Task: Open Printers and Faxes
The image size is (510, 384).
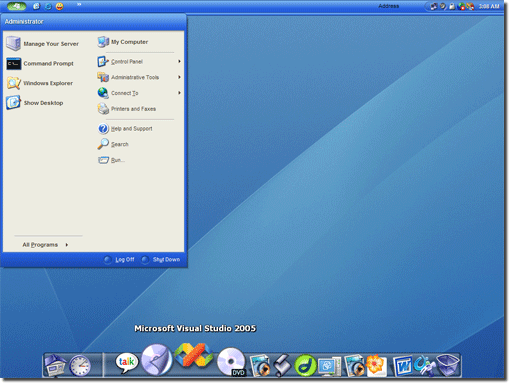Action: pyautogui.click(x=127, y=109)
